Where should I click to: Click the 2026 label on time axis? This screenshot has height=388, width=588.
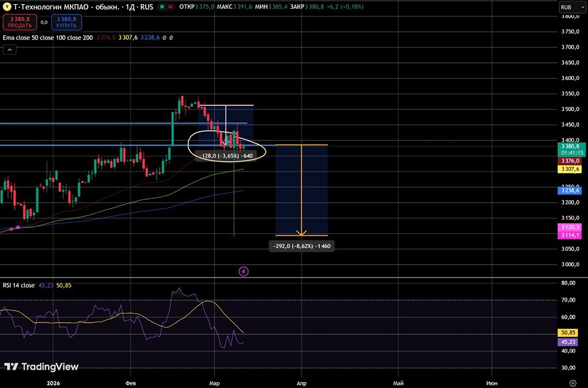coord(54,383)
